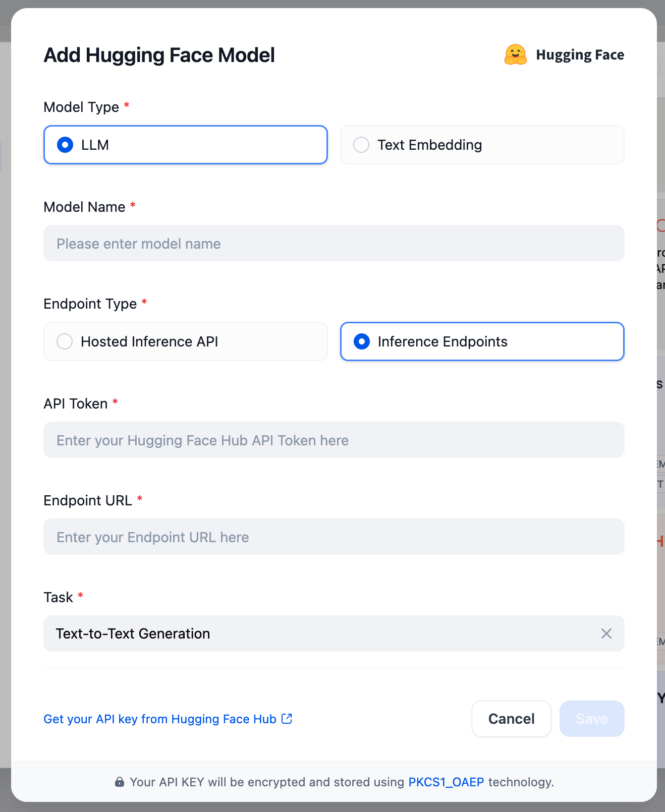665x812 pixels.
Task: Open the Get your API key from Hugging Face Hub link
Action: coord(160,719)
